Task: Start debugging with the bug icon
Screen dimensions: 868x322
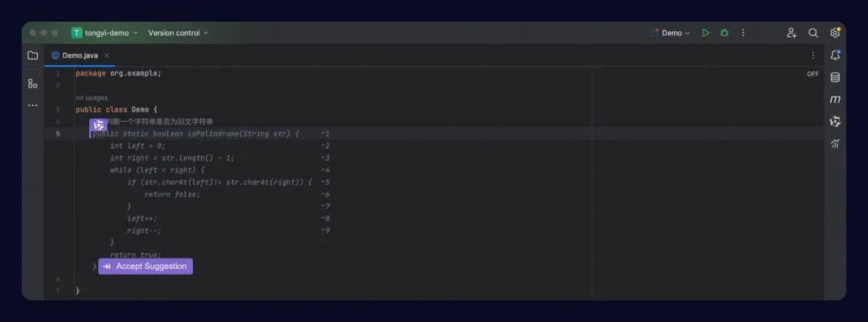Action: pyautogui.click(x=724, y=33)
